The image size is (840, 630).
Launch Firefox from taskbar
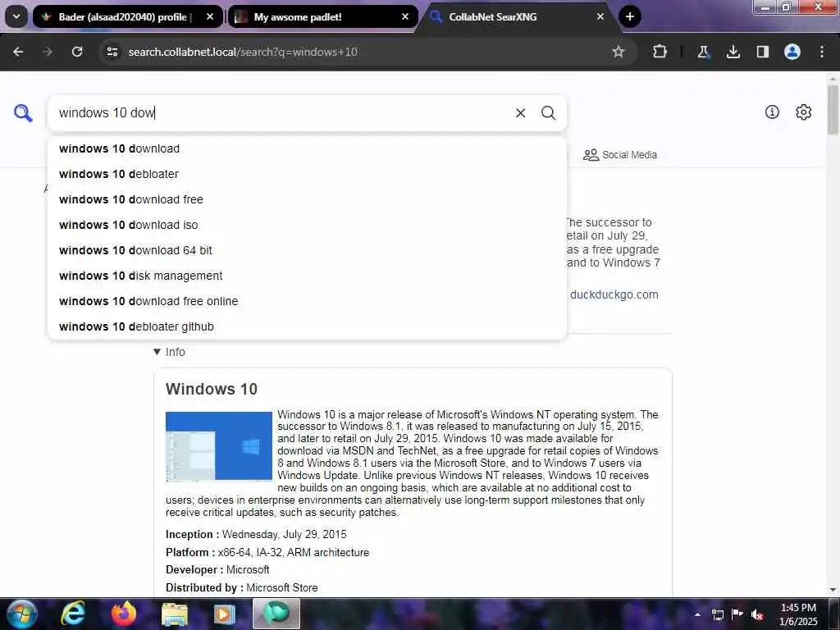[123, 614]
